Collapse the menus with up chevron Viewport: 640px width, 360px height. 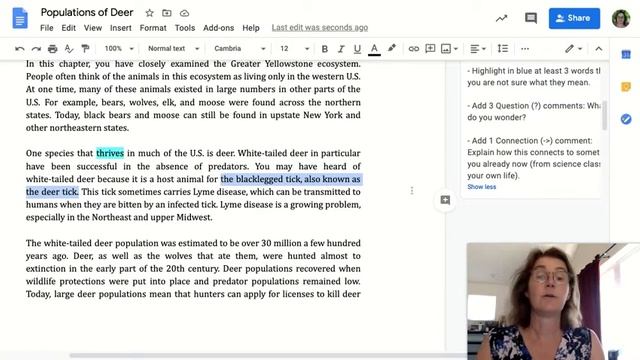pos(598,49)
